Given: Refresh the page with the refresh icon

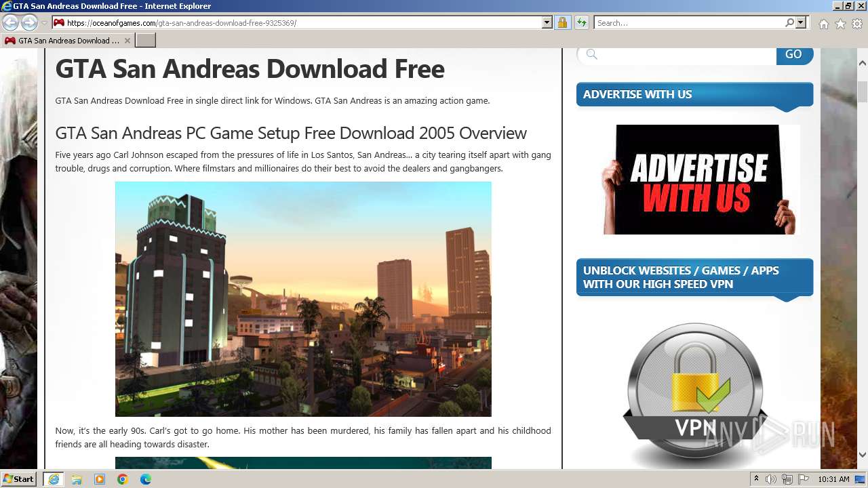Looking at the screenshot, I should pos(581,22).
